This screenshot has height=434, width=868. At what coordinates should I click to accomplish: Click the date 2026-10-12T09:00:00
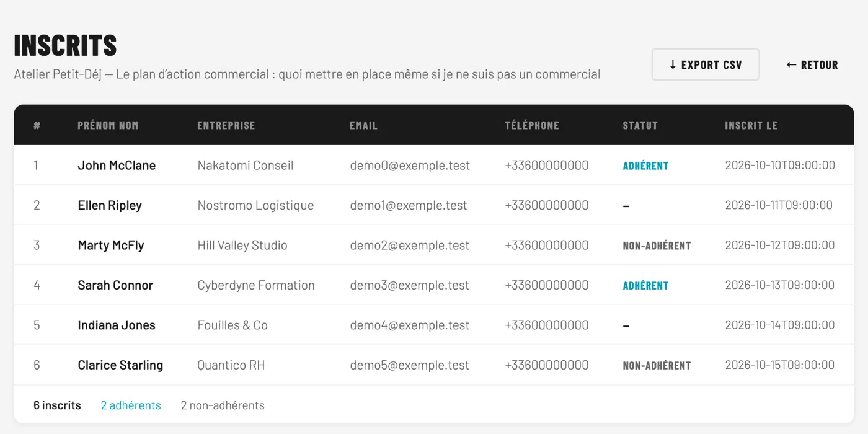pos(780,245)
